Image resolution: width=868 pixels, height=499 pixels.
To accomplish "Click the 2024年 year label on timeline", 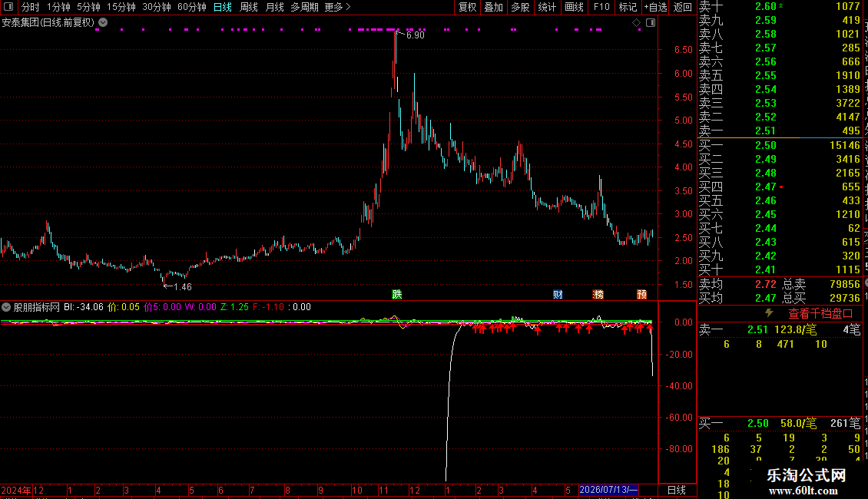I will 16,490.
